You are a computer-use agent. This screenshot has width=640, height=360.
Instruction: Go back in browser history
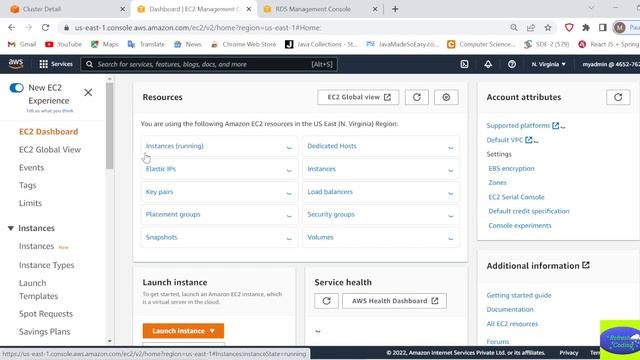click(x=11, y=28)
